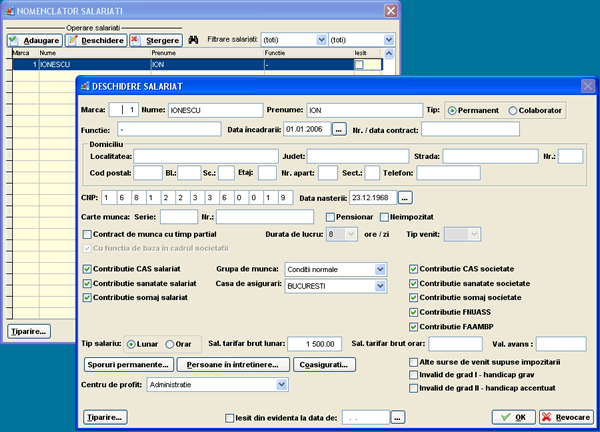Toggle Pensionar checkbox
Screen dimensions: 600x432
pyautogui.click(x=330, y=217)
